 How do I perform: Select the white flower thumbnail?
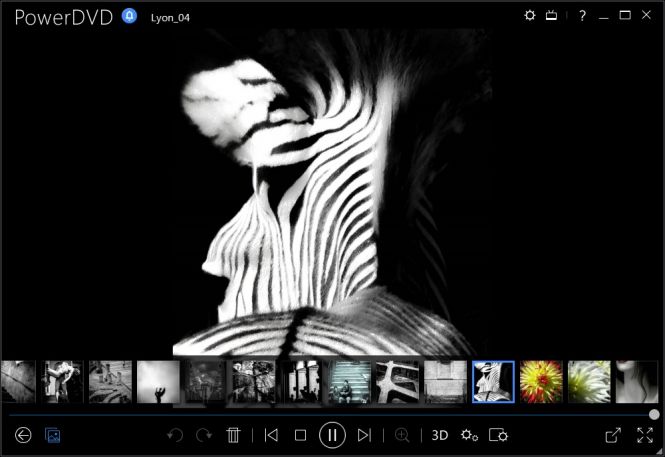point(589,382)
